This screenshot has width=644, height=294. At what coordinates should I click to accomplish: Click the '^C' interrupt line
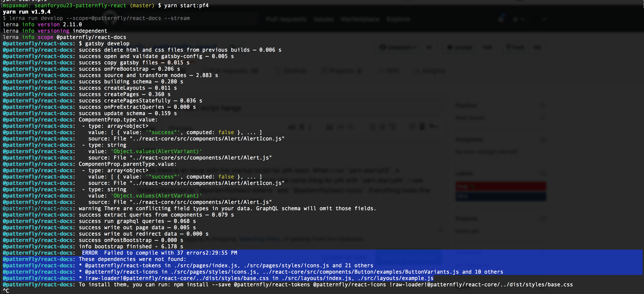click(x=6, y=291)
